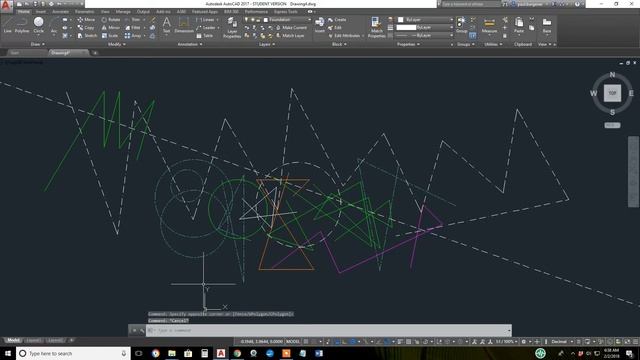Click the taskbar search box
Image resolution: width=640 pixels, height=360 pixels.
(73, 353)
